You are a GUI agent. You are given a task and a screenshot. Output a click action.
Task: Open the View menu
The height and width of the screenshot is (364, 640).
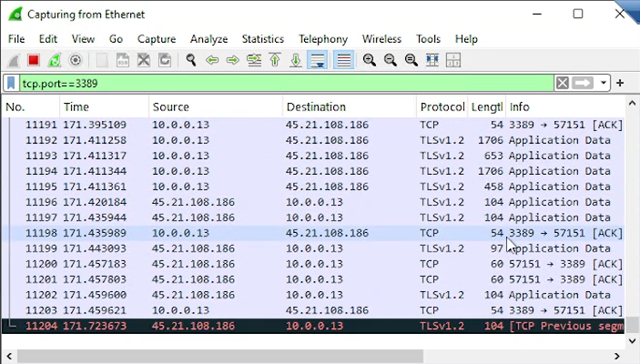(x=83, y=39)
